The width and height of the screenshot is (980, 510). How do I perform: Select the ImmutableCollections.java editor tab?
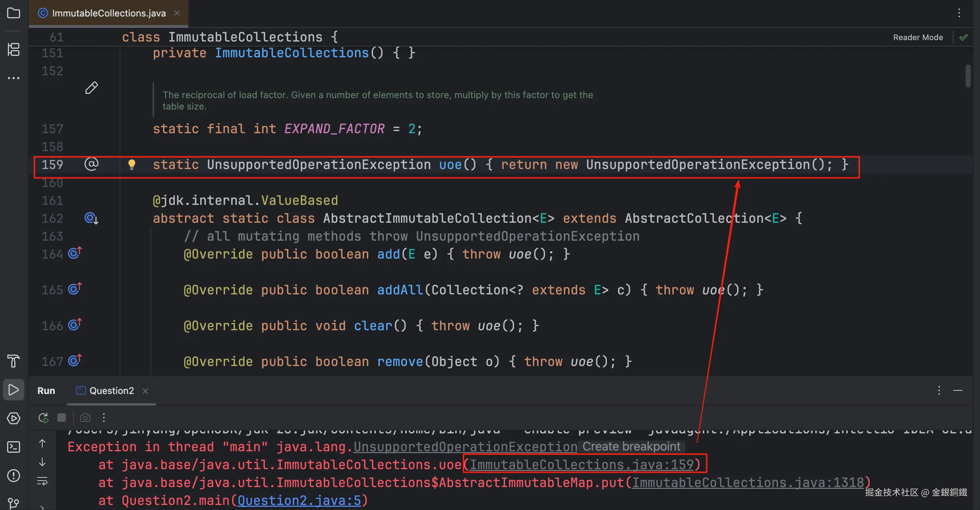109,13
